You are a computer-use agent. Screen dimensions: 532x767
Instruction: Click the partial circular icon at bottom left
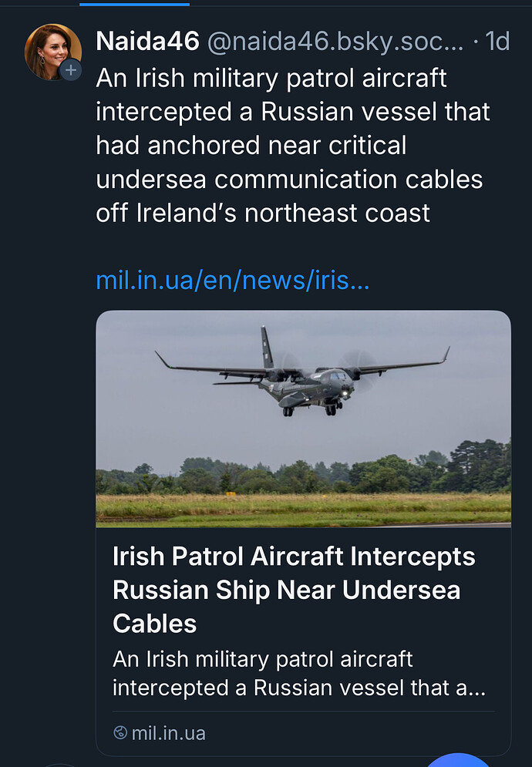(x=60, y=765)
